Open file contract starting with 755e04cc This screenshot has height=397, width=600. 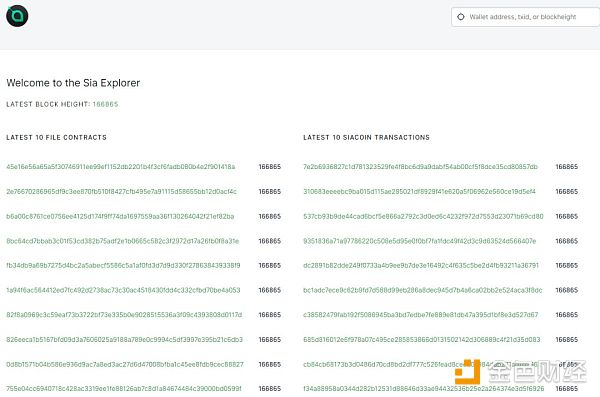(124, 389)
